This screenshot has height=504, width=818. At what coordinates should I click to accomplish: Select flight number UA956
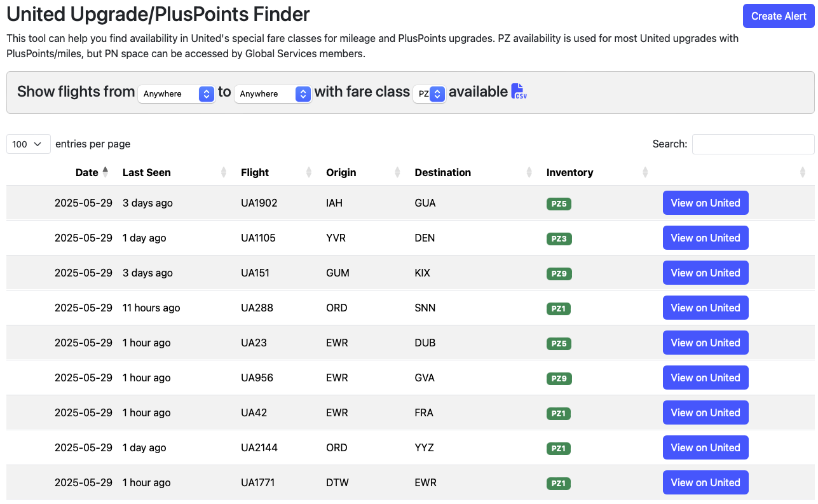click(257, 378)
